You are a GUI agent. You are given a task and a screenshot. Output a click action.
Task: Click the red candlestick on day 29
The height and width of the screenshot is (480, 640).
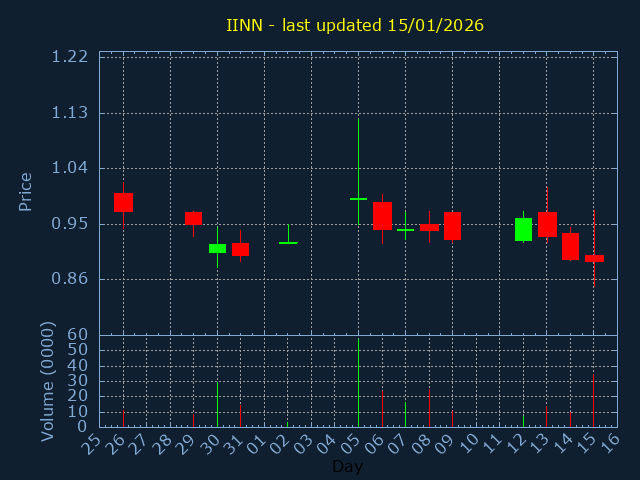pos(193,218)
